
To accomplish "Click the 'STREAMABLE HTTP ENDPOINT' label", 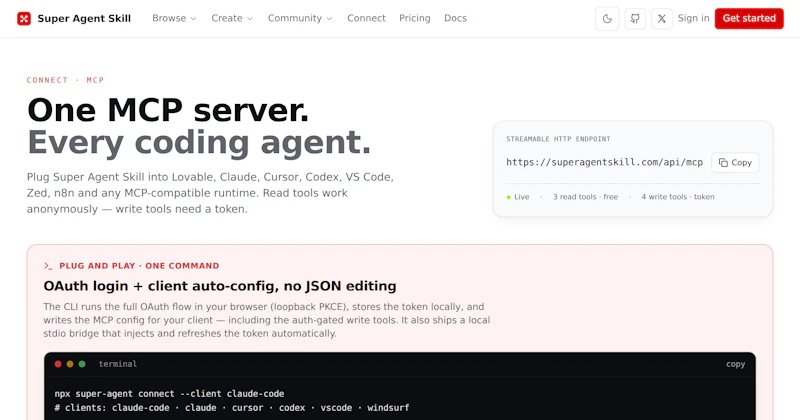I will [x=558, y=139].
